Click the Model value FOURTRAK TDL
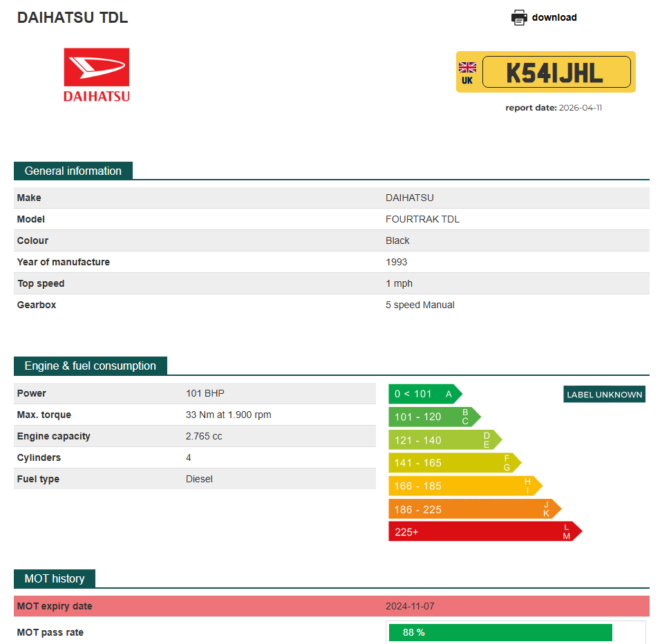 click(x=422, y=219)
